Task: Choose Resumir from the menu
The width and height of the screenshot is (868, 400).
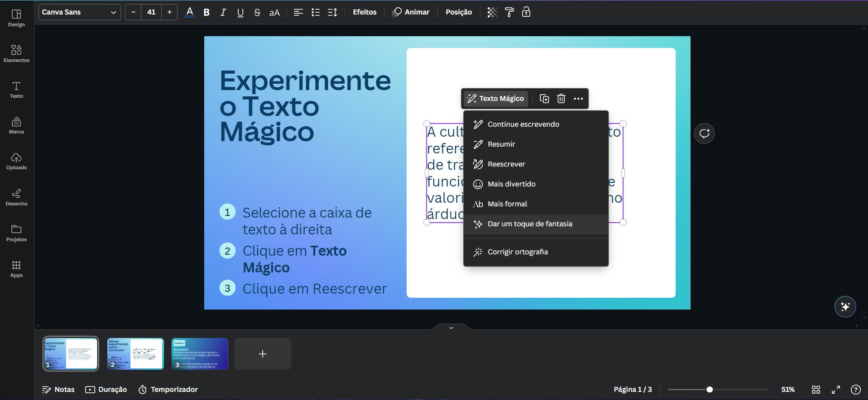Action: click(x=536, y=144)
